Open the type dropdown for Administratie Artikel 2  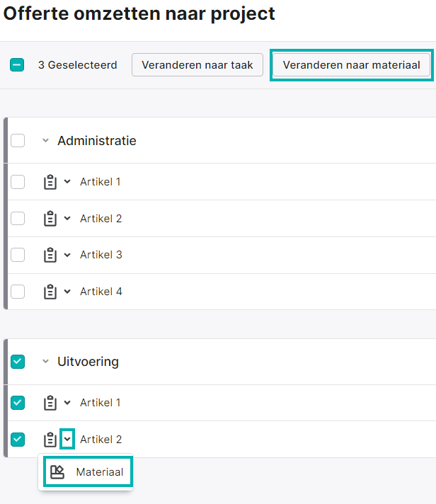tap(67, 219)
